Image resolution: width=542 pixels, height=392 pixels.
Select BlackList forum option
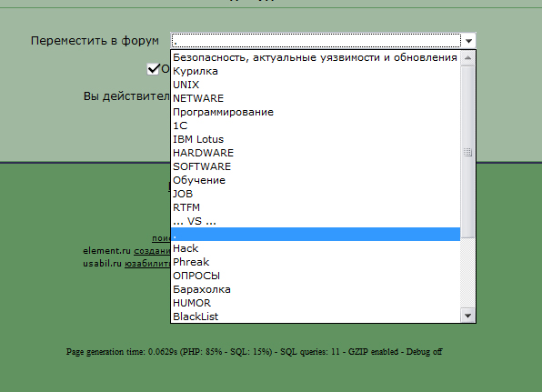(x=316, y=317)
